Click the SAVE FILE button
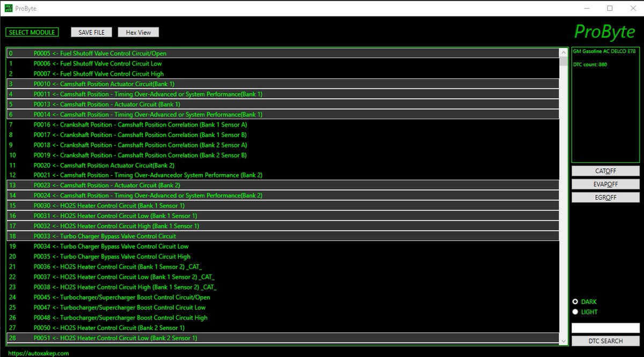 [91, 32]
